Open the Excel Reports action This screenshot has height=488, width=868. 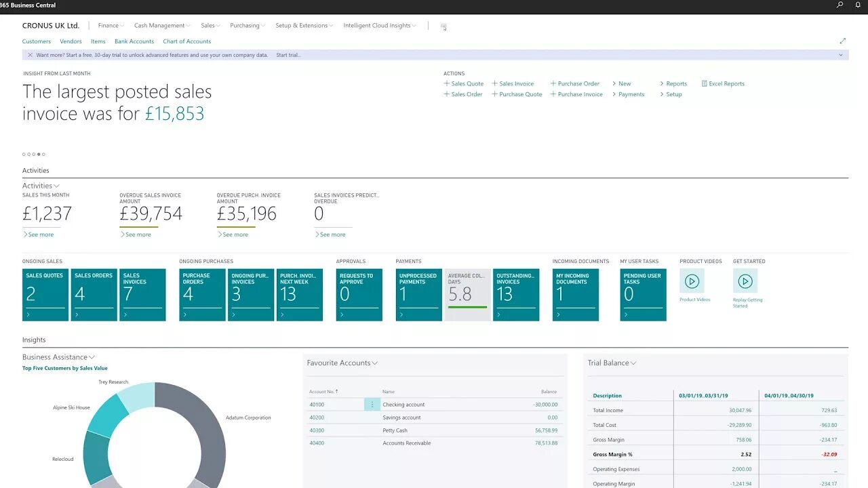tap(723, 84)
